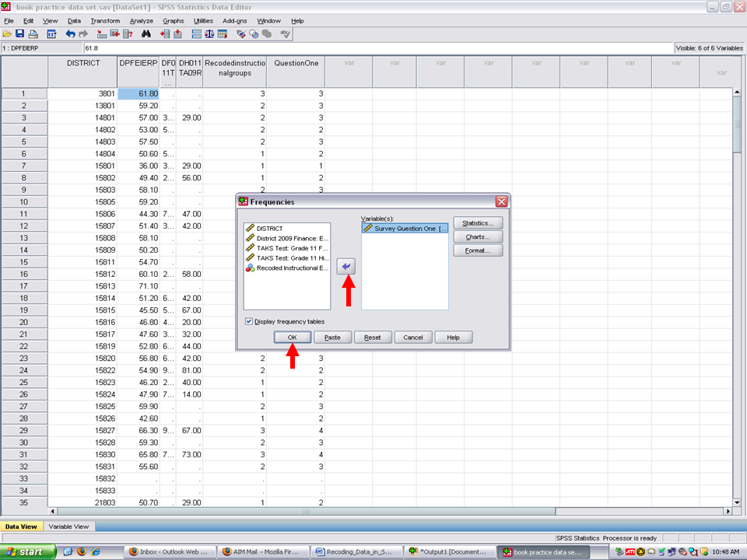Open the Transform menu
Image resolution: width=747 pixels, height=560 pixels.
click(x=105, y=20)
